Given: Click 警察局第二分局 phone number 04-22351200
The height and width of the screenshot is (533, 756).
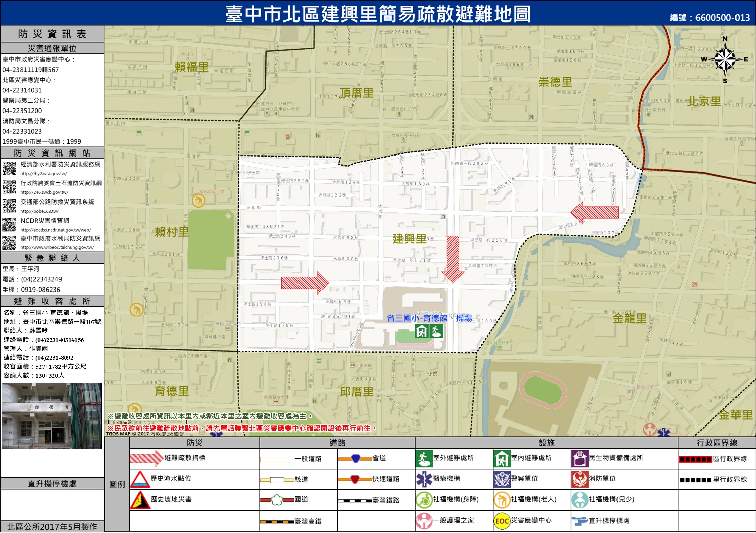Looking at the screenshot, I should (x=22, y=111).
